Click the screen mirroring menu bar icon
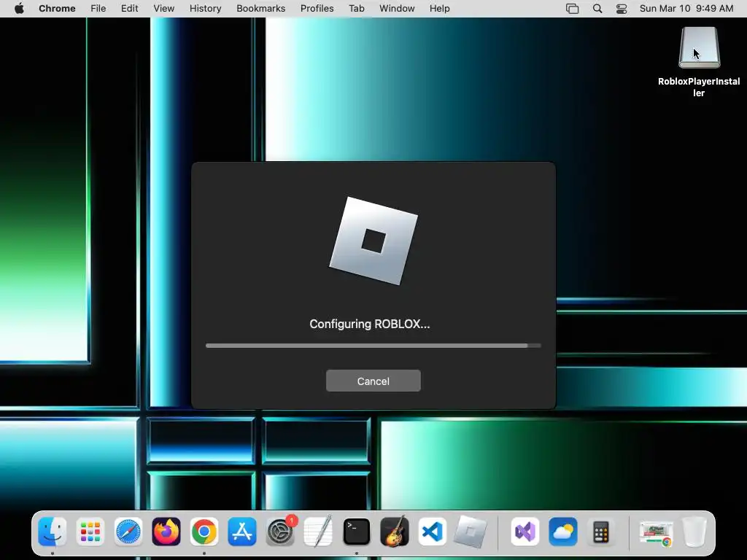747x560 pixels. (572, 9)
